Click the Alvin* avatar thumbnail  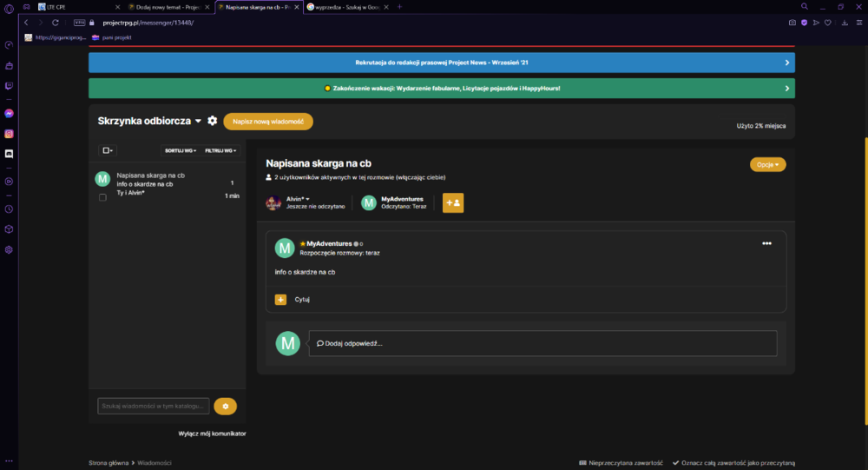click(273, 202)
